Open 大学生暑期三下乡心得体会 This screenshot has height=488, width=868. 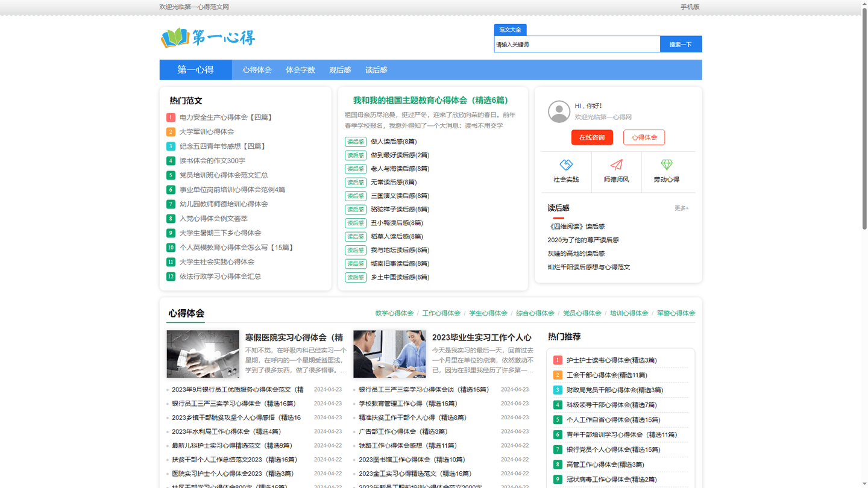click(x=220, y=233)
